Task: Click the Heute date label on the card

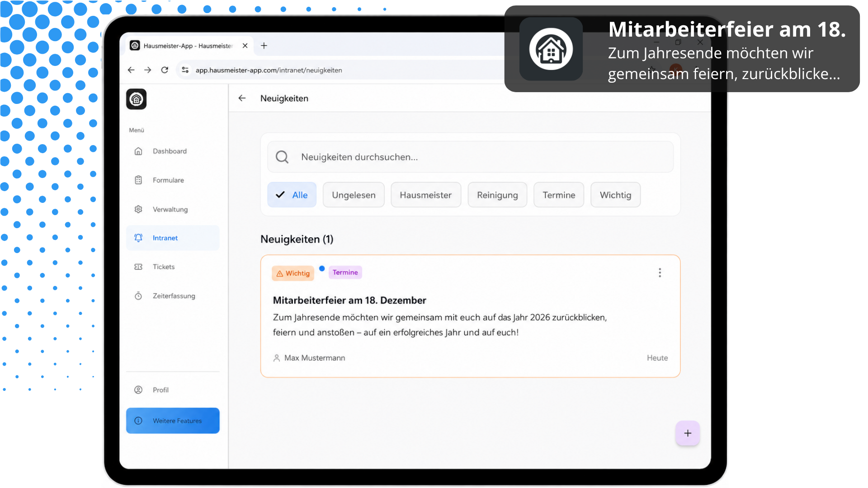Action: (657, 358)
